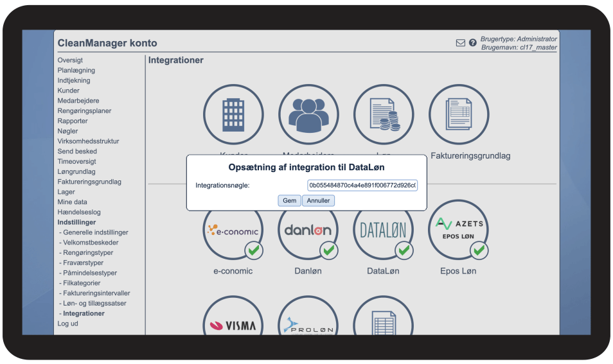This screenshot has height=364, width=613.
Task: Save with the Gem button
Action: (289, 200)
